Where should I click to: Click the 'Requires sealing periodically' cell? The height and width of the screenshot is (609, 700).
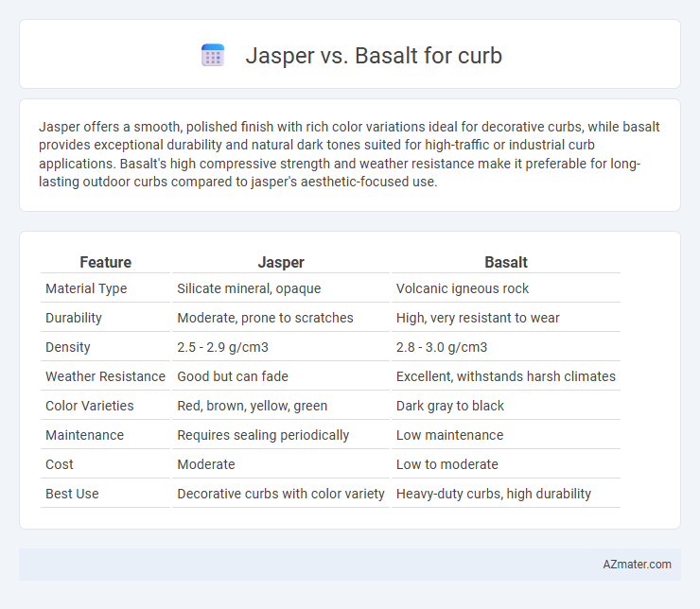(263, 435)
